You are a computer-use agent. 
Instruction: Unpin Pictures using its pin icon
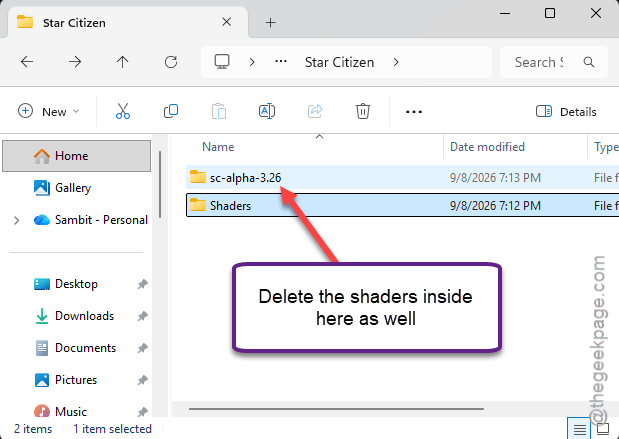[143, 380]
